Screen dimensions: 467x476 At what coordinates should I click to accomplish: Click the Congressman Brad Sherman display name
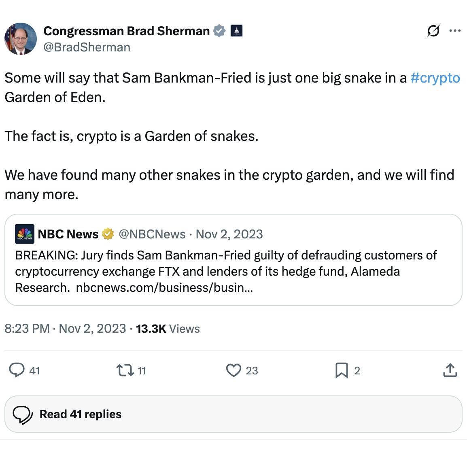point(126,31)
